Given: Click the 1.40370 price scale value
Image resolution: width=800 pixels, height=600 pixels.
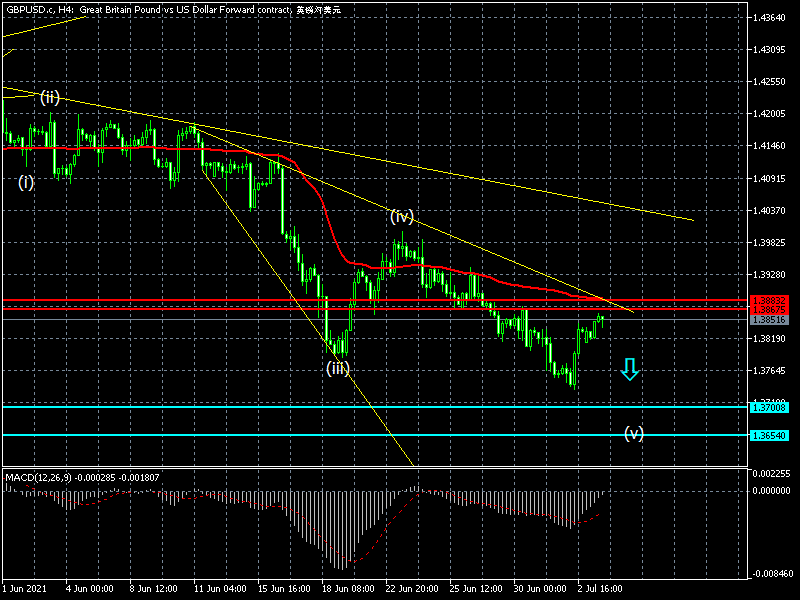Looking at the screenshot, I should point(769,211).
